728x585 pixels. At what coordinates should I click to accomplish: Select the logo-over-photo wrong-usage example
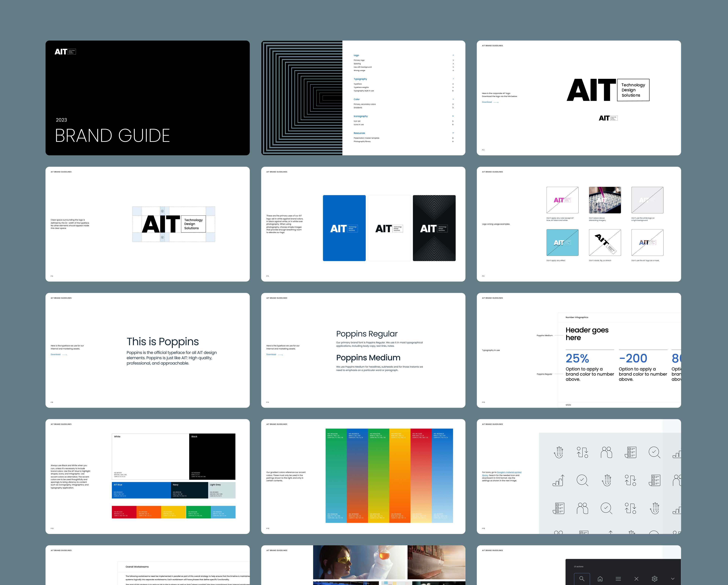tap(605, 200)
